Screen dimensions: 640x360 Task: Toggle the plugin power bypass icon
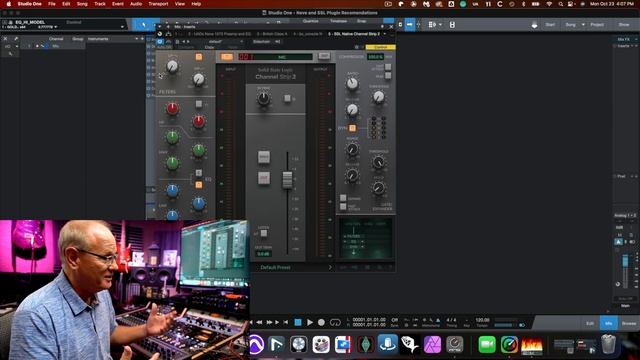160,42
